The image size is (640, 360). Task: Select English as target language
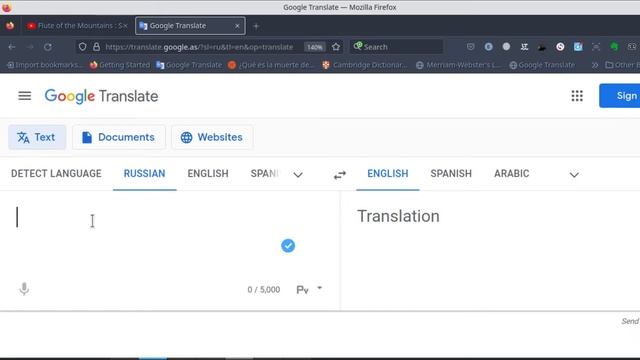click(388, 173)
